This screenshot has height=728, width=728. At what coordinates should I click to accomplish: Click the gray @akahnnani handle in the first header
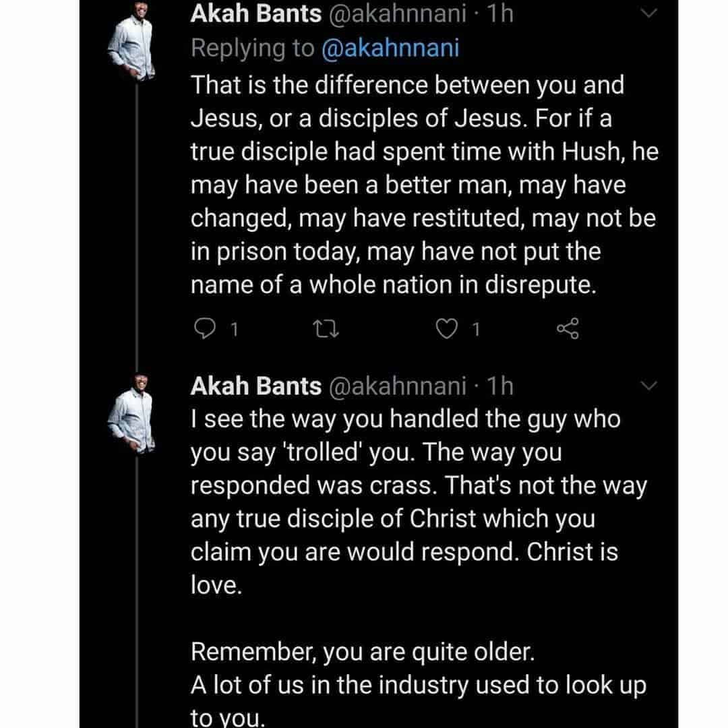[396, 15]
